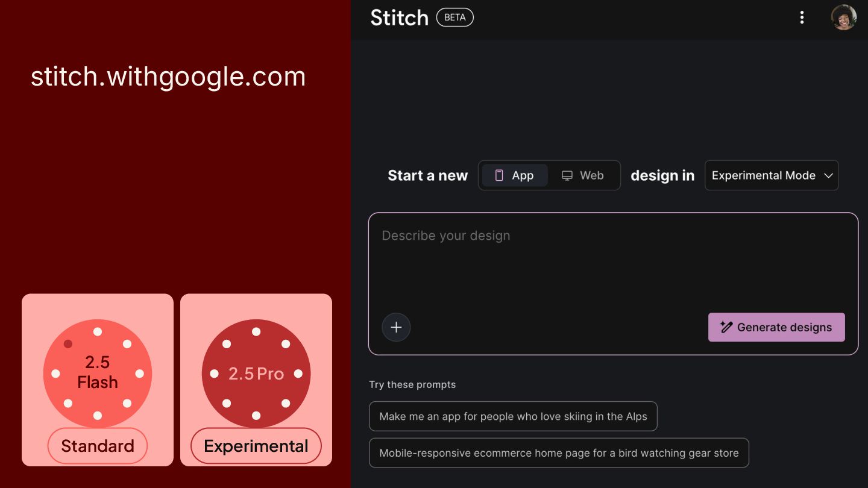Select the App design tab

tap(515, 175)
